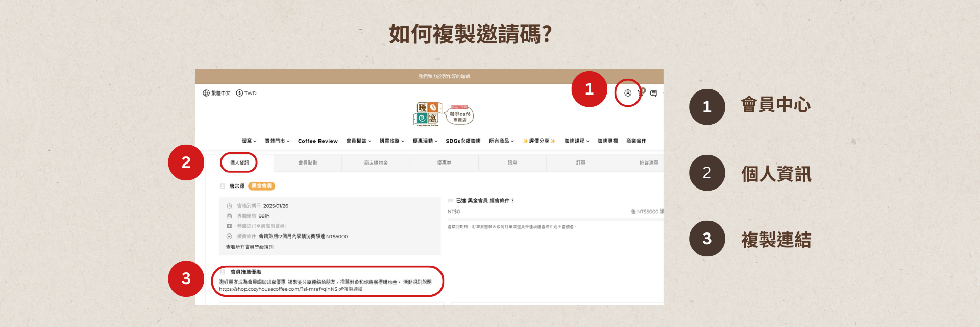This screenshot has width=980, height=327.
Task: Open the chat message icon in header
Action: coord(653,93)
